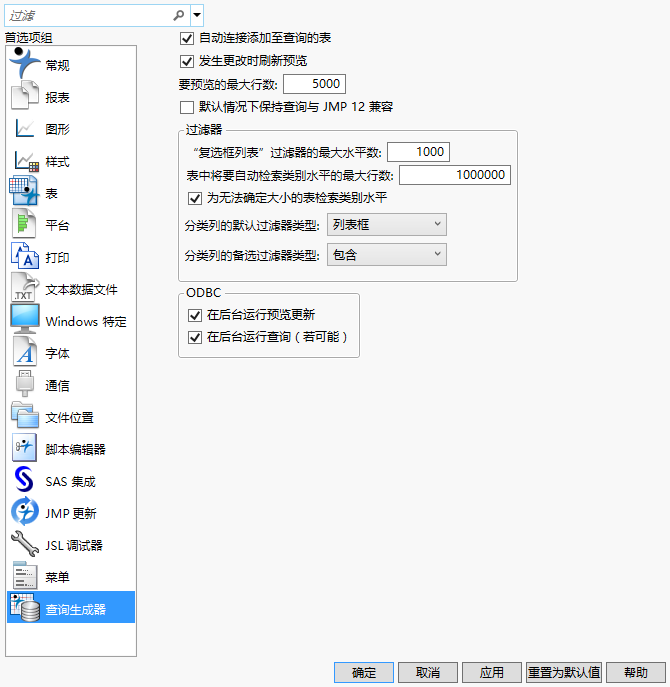This screenshot has height=687, width=670.
Task: Click the JSL 调试器 wrench icon
Action: tap(25, 543)
